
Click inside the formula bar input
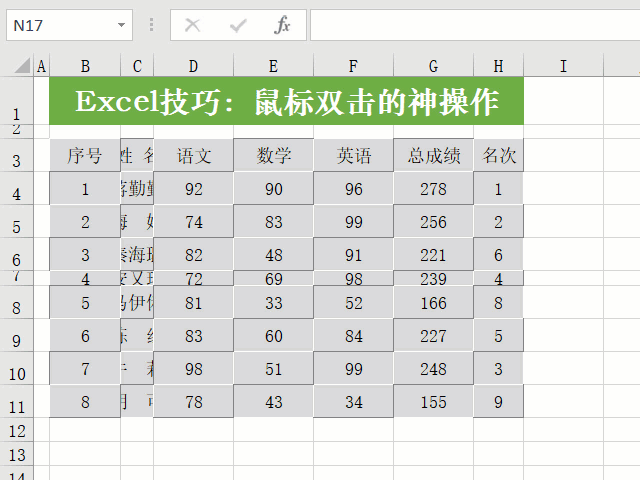click(x=475, y=25)
